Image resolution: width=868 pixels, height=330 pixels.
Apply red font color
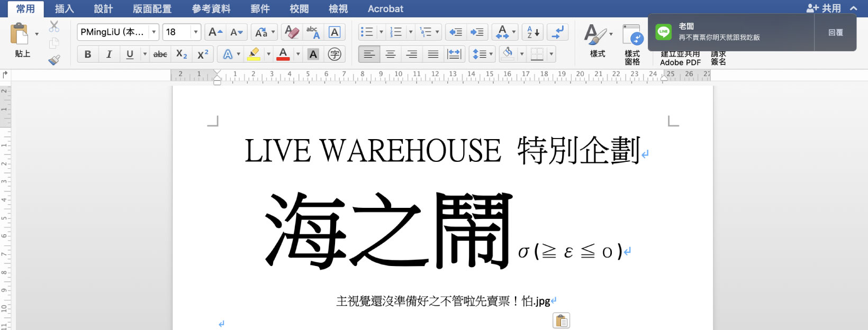[283, 54]
